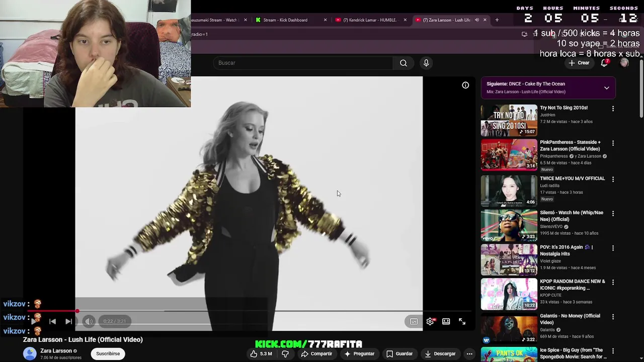Click the Zara Larsson - Lush Life video title
Screen dimensions: 644x362
[x=83, y=340]
